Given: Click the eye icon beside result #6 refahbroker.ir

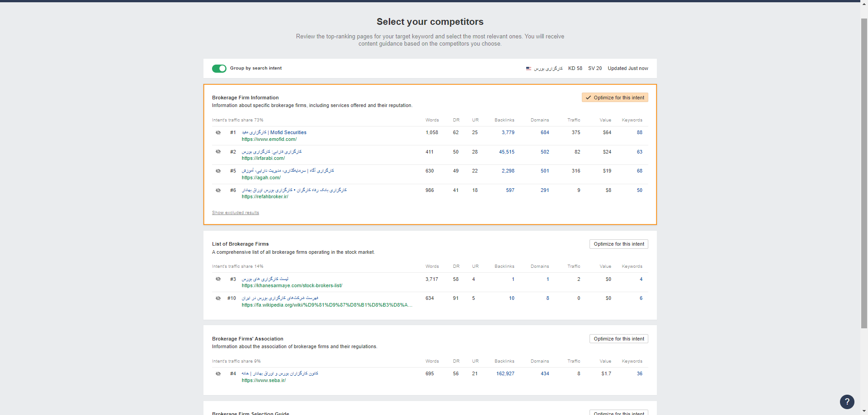Looking at the screenshot, I should coord(218,191).
